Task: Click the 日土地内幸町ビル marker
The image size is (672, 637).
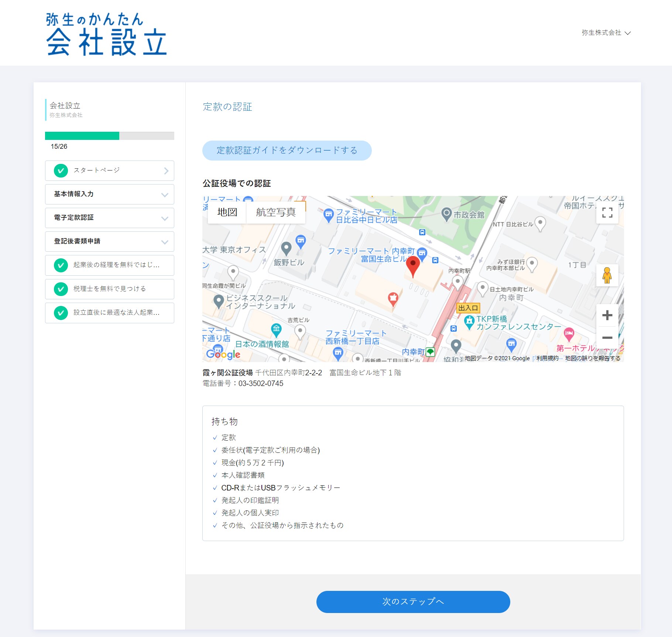Action: (x=483, y=289)
